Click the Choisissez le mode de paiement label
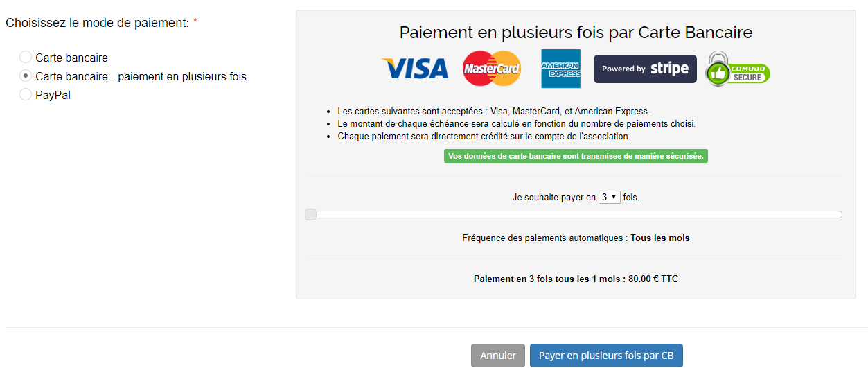 98,23
